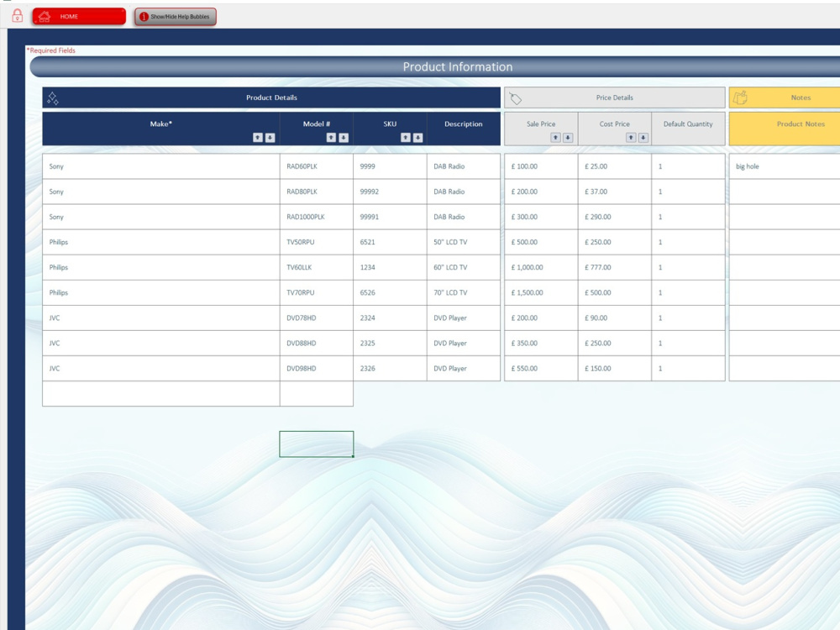Select SKU cell 2324

click(x=390, y=318)
